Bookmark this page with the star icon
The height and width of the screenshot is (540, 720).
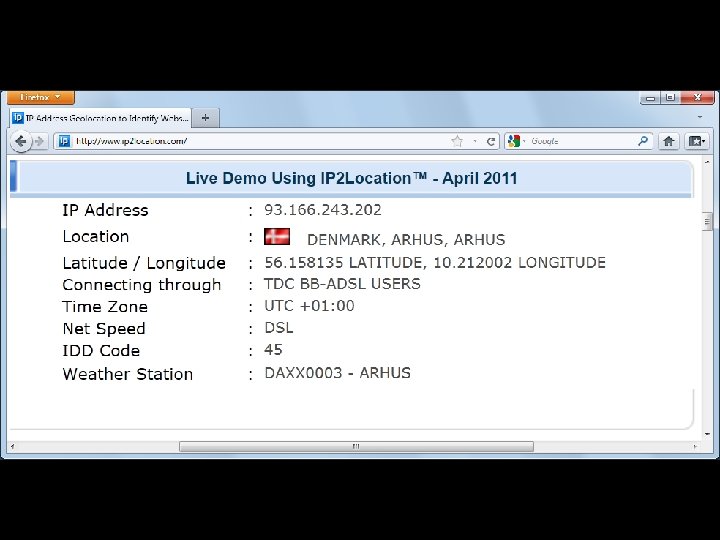click(x=457, y=141)
